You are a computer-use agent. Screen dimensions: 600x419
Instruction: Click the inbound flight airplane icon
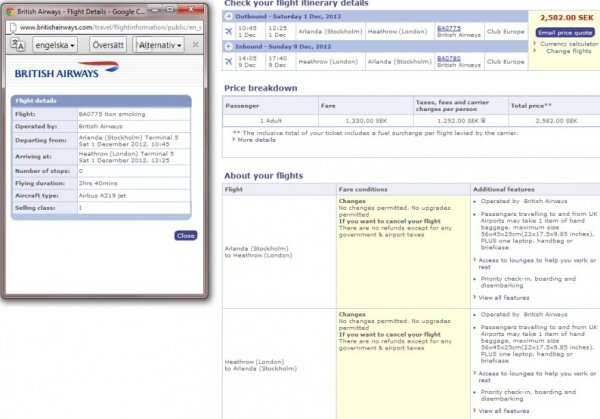[230, 62]
